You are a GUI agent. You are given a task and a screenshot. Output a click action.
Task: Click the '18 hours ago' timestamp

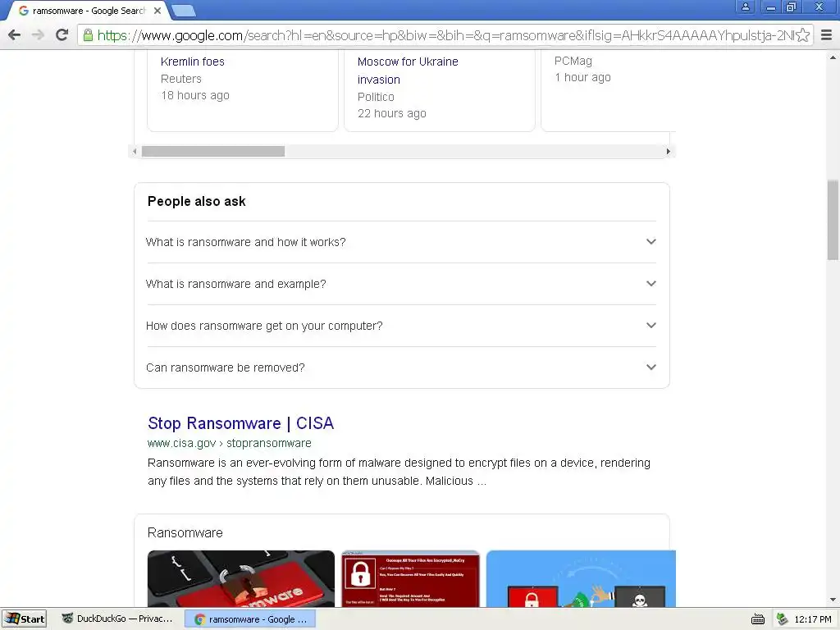pyautogui.click(x=195, y=95)
